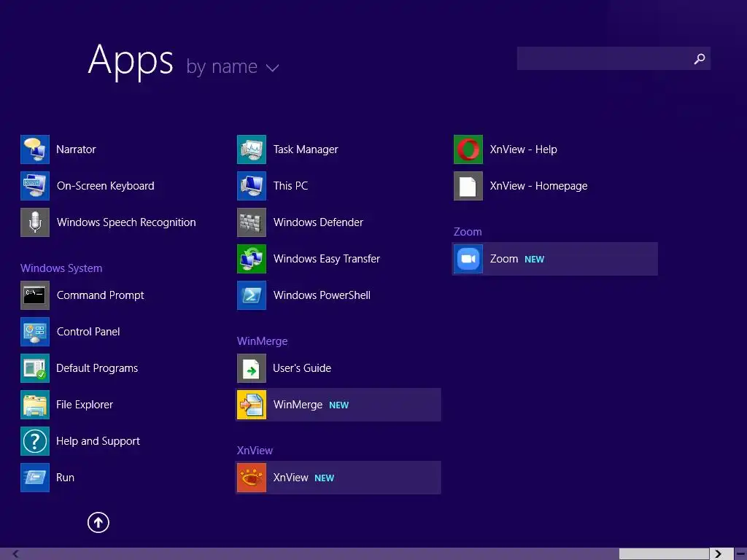Viewport: 747px width, 560px height.
Task: Open XnView - Homepage document icon
Action: (468, 186)
